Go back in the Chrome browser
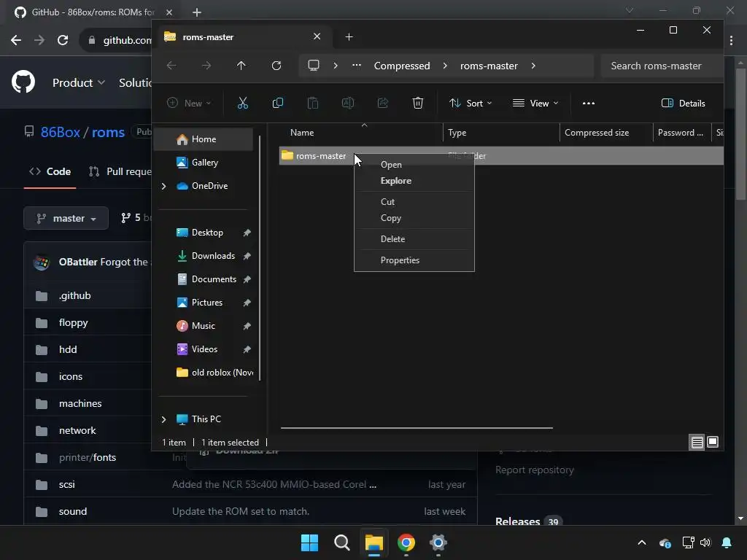 coord(16,40)
